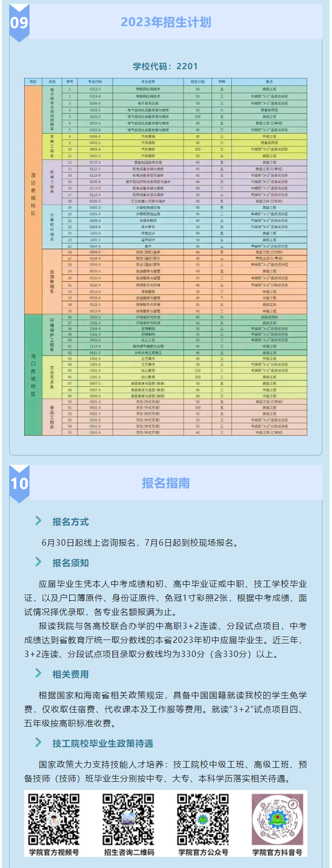This screenshot has height=868, width=332.
Task: Click the 学院官方视频号 caption text
Action: click(x=54, y=852)
